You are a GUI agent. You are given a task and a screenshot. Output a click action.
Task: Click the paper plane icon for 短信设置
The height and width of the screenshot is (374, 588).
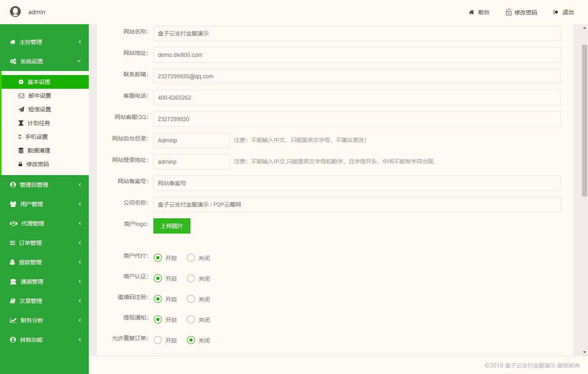[21, 109]
